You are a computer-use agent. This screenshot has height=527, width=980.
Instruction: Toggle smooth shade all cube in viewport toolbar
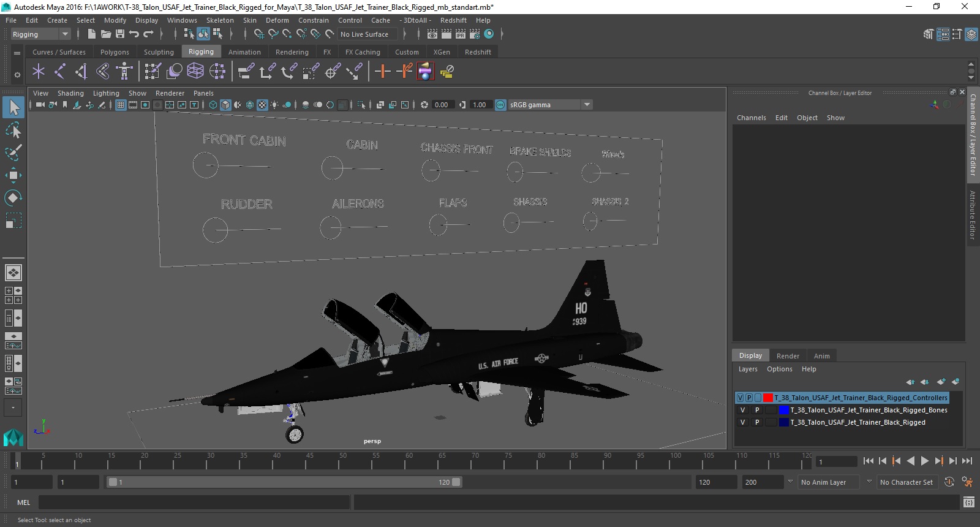point(225,105)
